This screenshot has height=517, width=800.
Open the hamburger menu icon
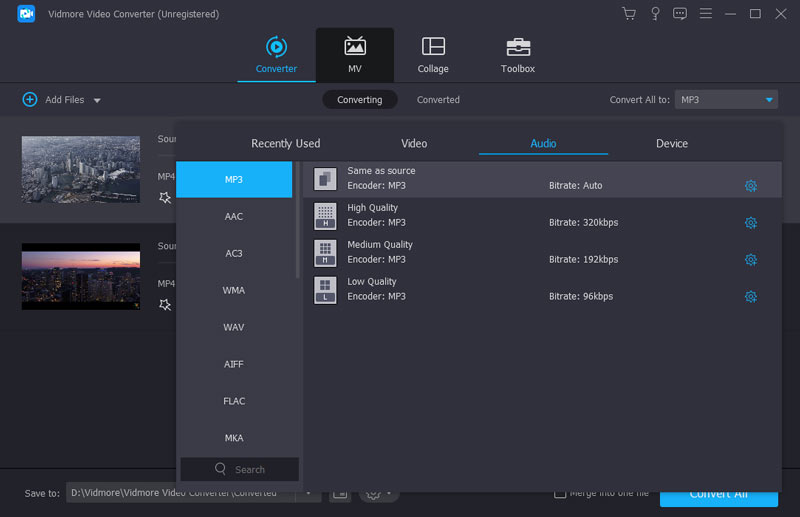(x=706, y=14)
